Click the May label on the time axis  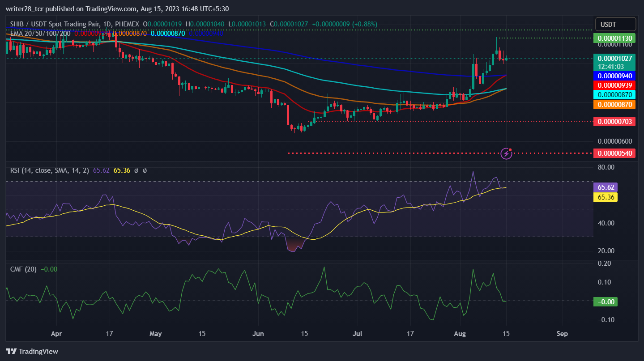[156, 334]
